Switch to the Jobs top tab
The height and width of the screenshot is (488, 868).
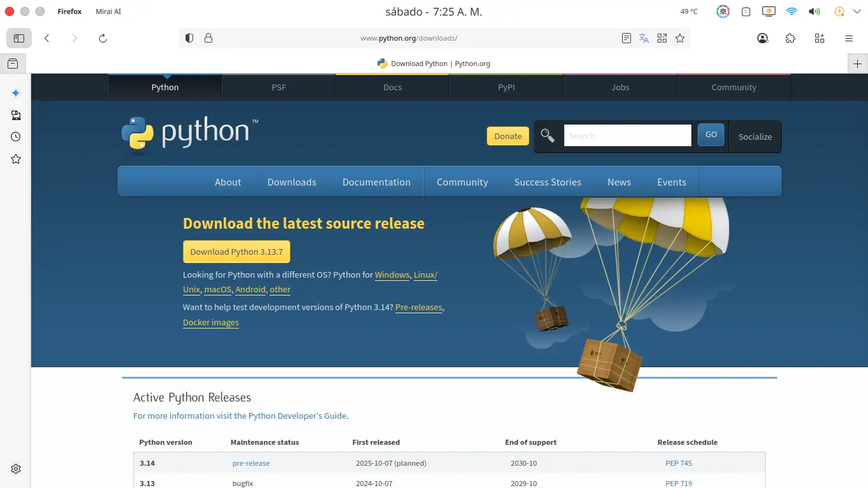tap(620, 87)
